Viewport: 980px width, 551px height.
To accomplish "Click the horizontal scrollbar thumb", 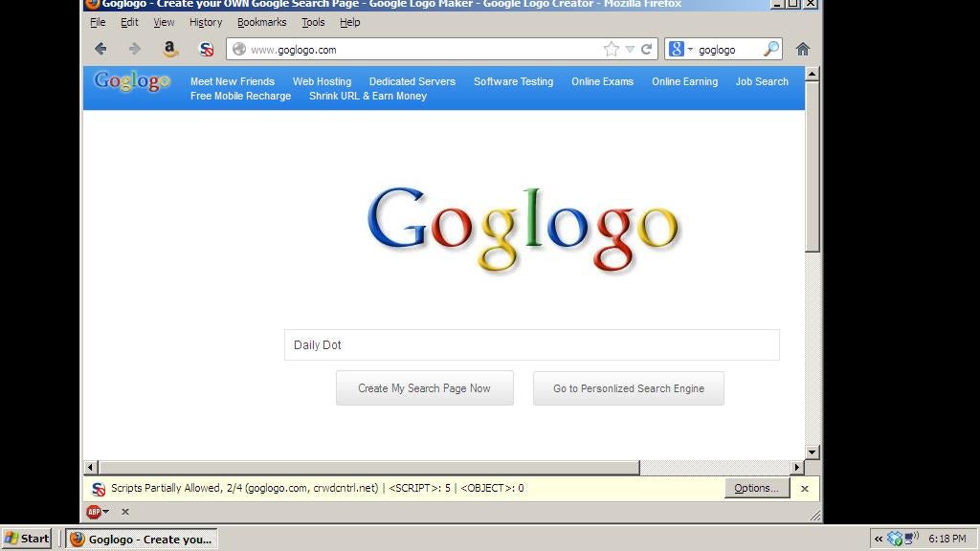I will tap(368, 467).
